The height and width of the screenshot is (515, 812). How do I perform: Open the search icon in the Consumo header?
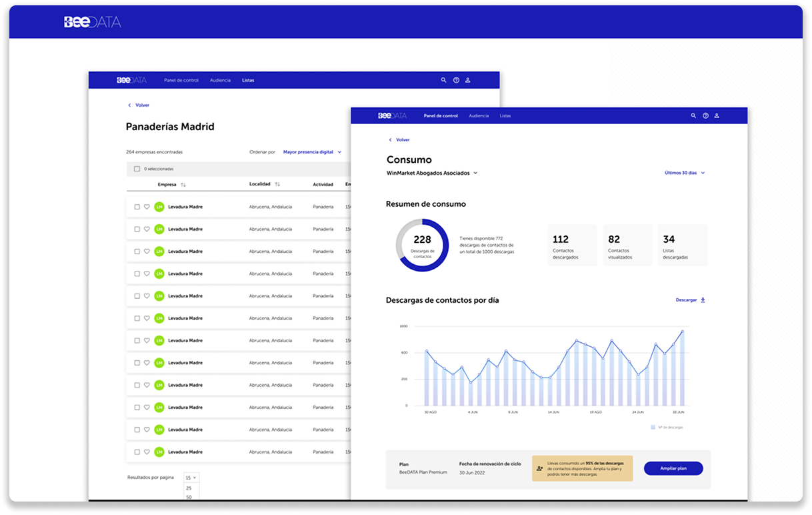693,115
